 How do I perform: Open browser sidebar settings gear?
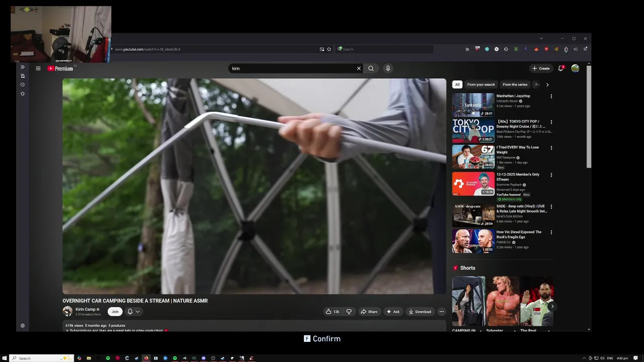23,326
